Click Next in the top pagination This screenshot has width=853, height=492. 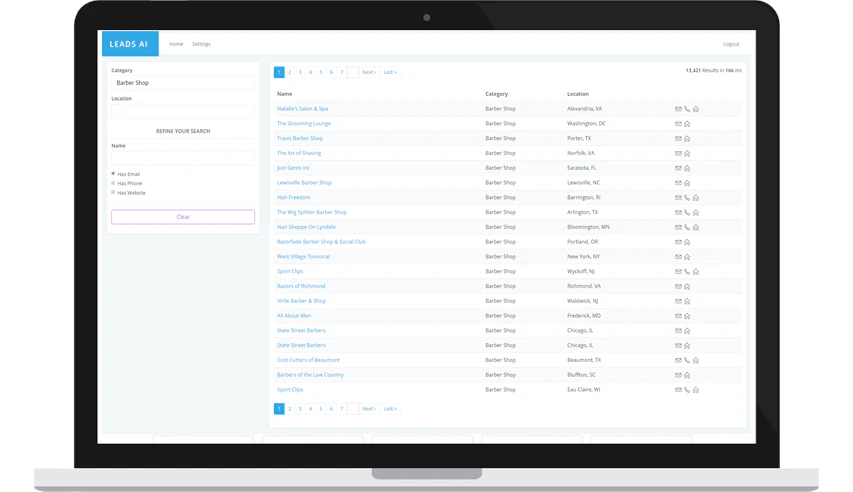coord(369,72)
